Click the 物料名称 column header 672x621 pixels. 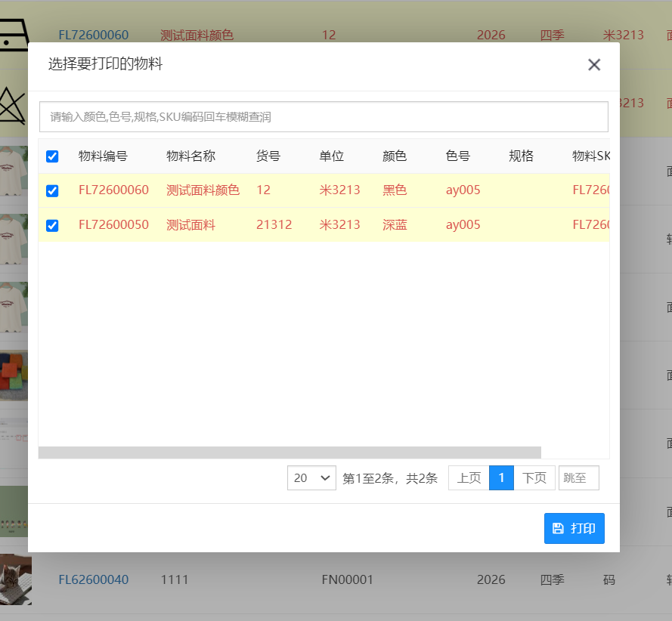tap(190, 156)
